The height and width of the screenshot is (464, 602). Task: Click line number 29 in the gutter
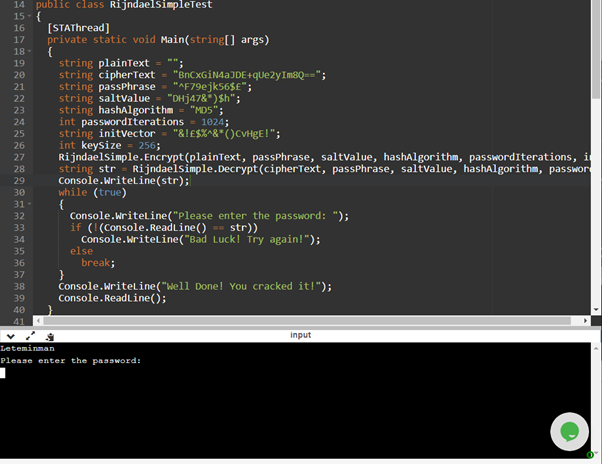coord(19,181)
